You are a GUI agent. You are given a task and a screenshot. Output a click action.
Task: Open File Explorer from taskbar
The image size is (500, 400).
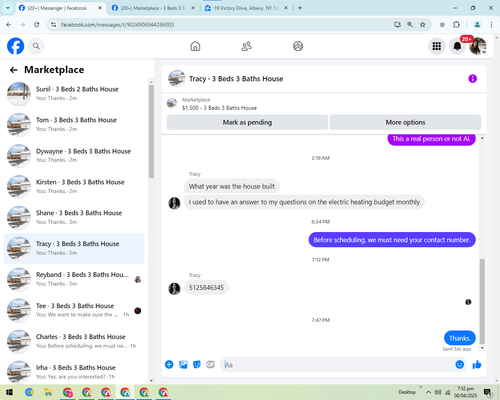48,392
